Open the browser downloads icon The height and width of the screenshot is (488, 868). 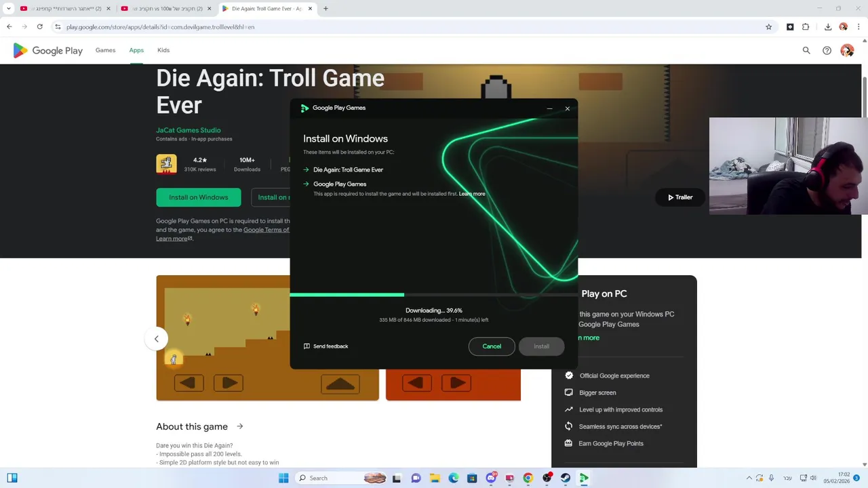828,27
